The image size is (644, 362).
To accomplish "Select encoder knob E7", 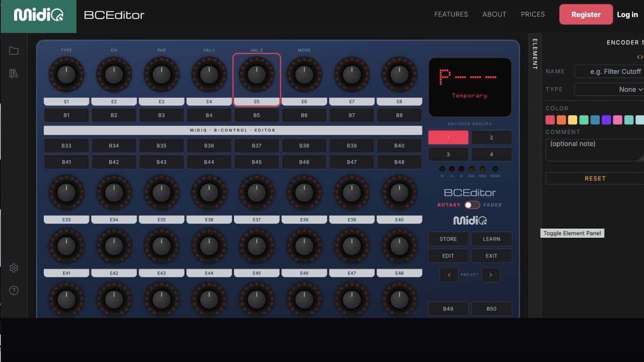I will coord(352,75).
